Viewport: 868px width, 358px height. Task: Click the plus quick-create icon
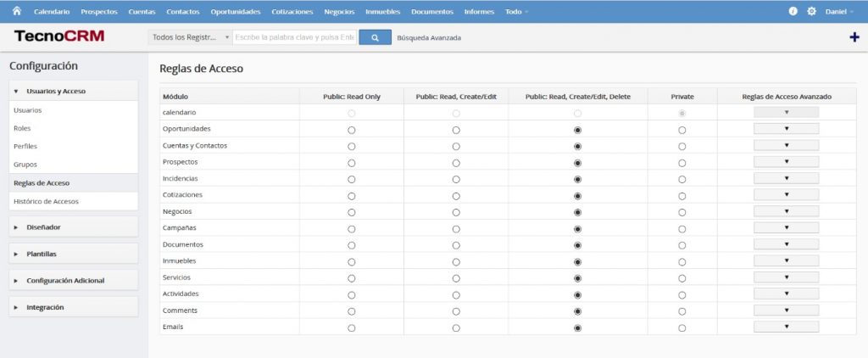click(x=854, y=37)
